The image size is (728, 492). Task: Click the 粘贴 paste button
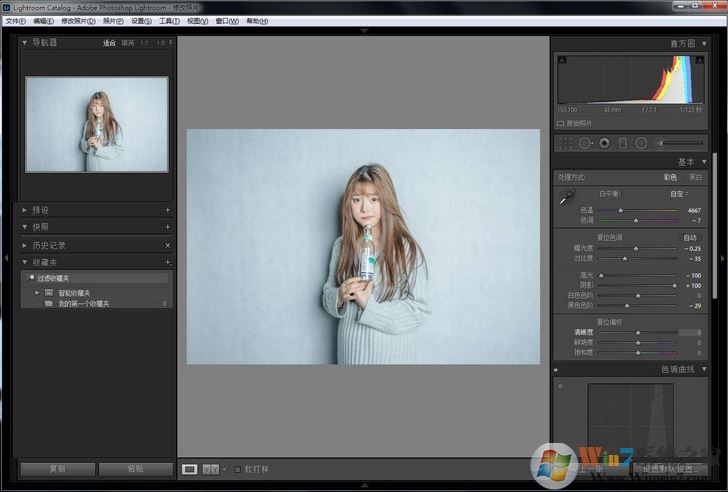[135, 468]
